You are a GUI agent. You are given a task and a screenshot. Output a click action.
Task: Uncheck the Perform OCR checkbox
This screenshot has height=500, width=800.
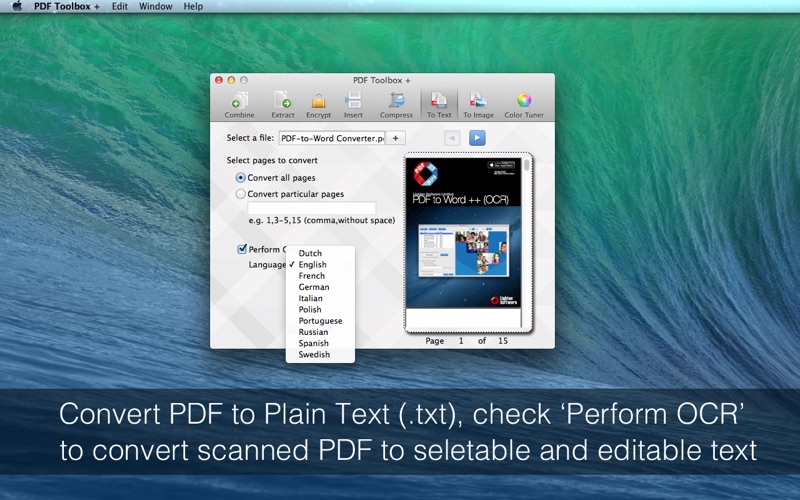(x=242, y=249)
